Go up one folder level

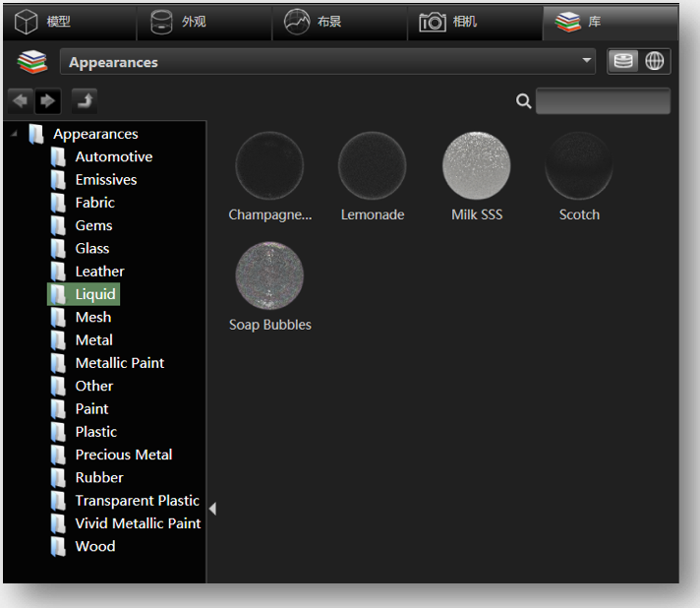pos(85,101)
